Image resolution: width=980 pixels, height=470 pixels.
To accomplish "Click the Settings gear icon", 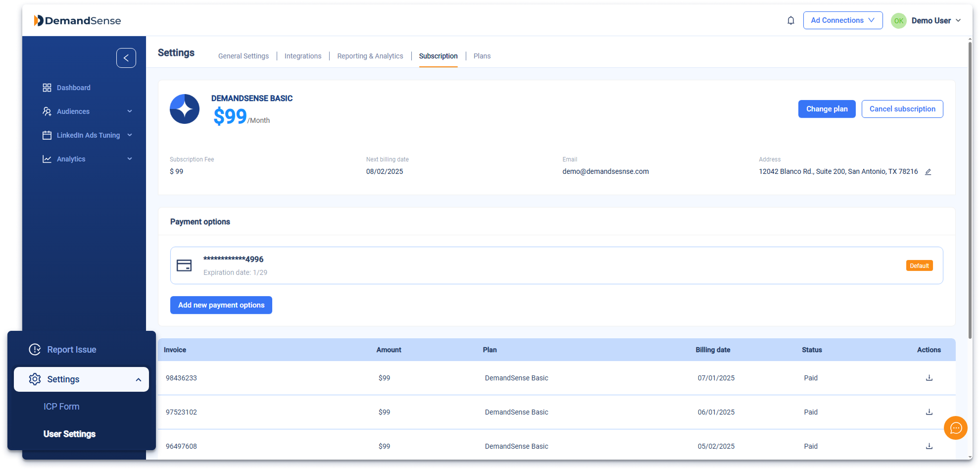I will click(x=35, y=379).
